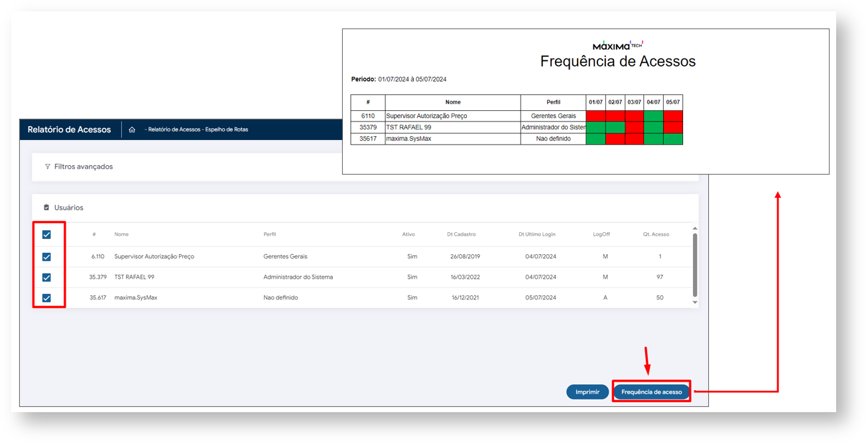Deselect the maxima.SysMax user checkbox
The width and height of the screenshot is (868, 444).
pos(46,298)
